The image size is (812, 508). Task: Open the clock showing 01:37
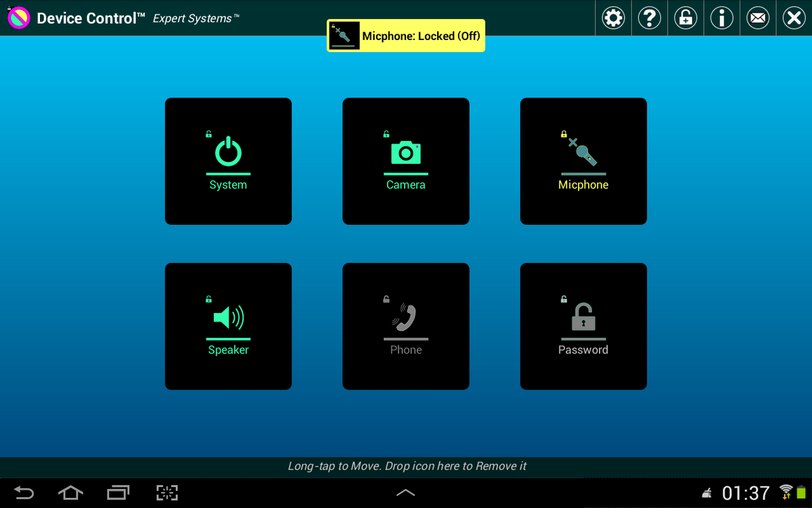pos(746,493)
